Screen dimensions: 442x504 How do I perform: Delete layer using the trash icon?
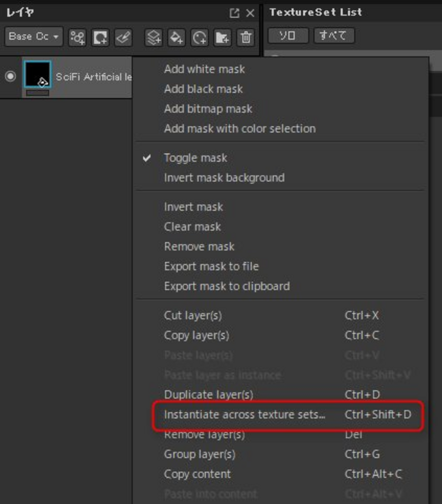click(x=246, y=37)
